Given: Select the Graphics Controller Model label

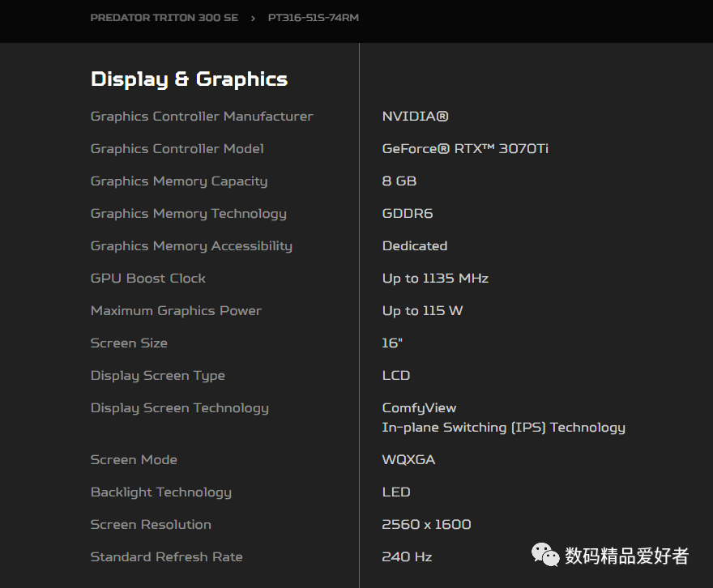Looking at the screenshot, I should [x=177, y=148].
